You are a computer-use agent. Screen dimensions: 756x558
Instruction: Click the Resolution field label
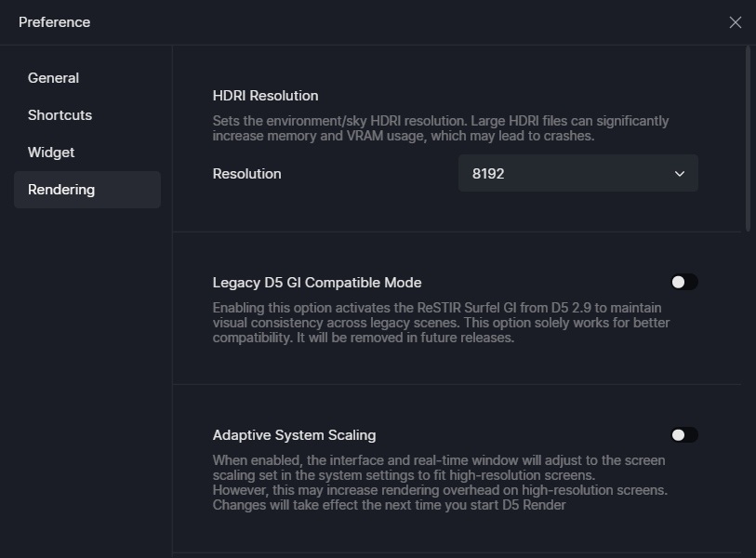click(246, 174)
